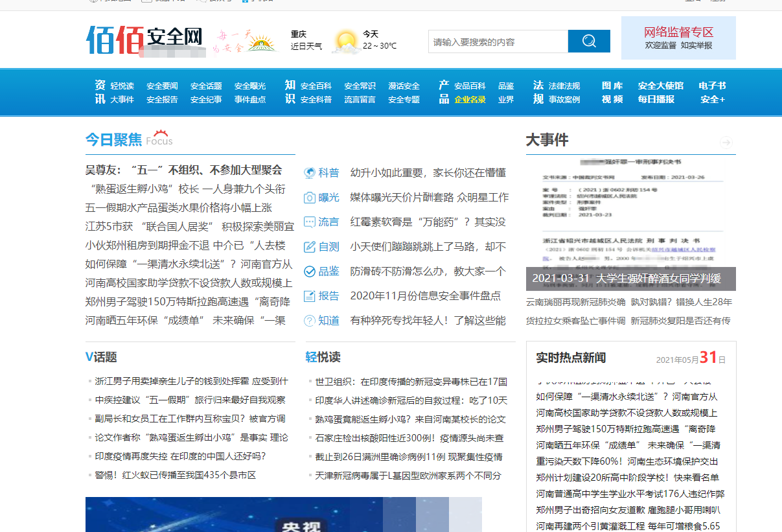782x532 pixels.
Task: Open 轻悦读 in the navigation bar
Action: tap(122, 86)
